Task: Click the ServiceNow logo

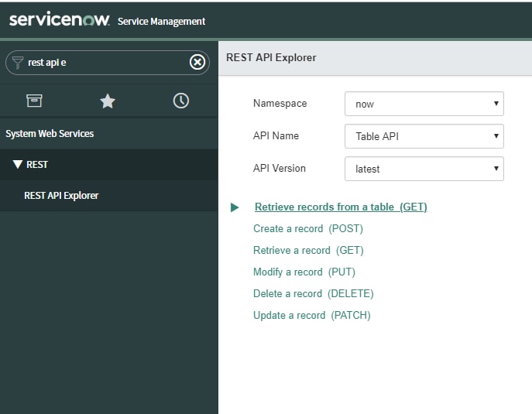Action: [x=60, y=19]
